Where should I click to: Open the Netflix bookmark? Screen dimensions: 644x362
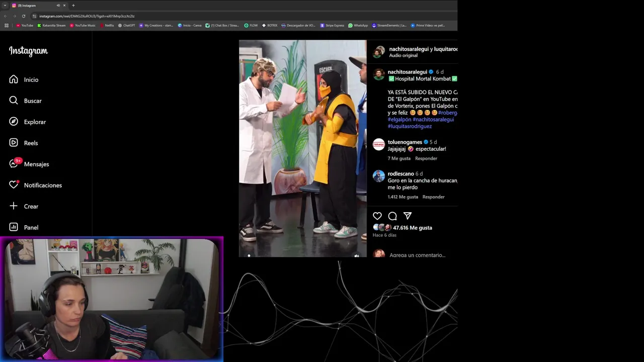(x=107, y=25)
